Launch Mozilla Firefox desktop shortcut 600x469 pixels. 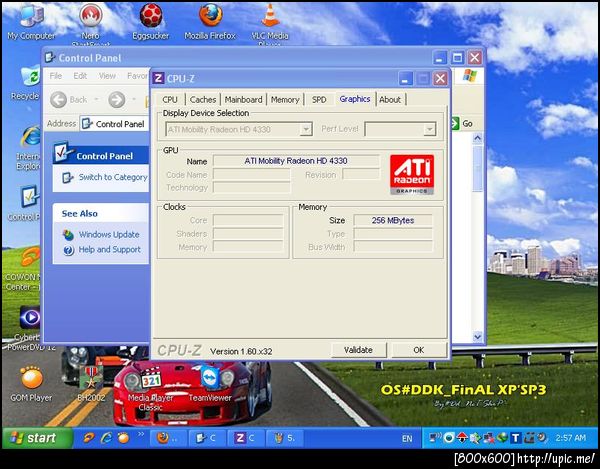[210, 15]
